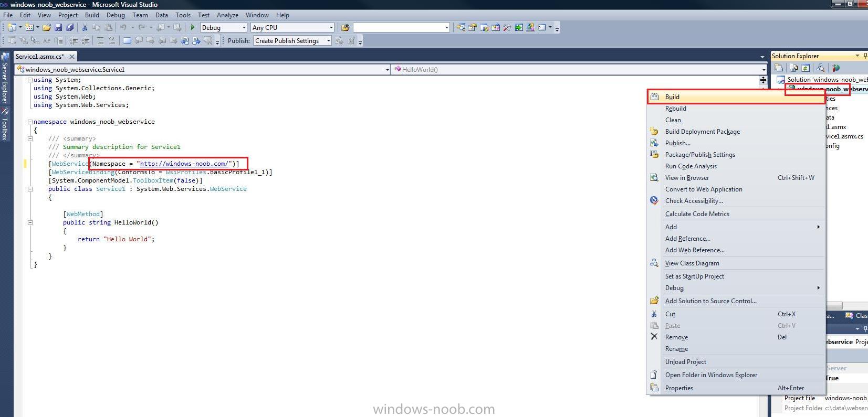Screen dimensions: 868x417
Task: Click the Decrease Indent toolbar icon
Action: pyautogui.click(x=74, y=40)
